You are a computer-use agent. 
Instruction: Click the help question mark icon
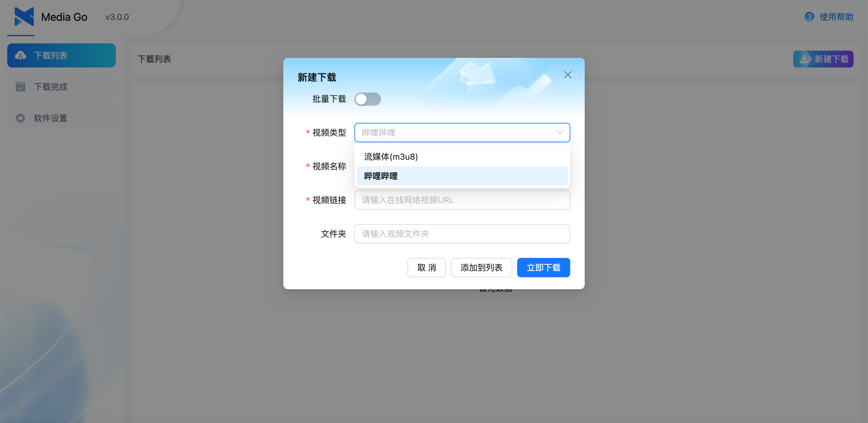(809, 17)
